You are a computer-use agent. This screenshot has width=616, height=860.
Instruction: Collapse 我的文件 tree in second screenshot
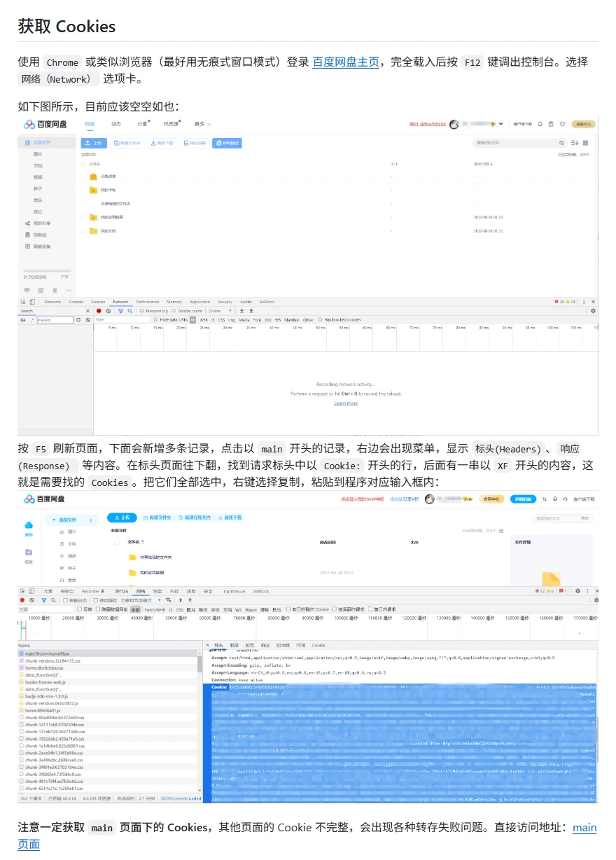click(52, 520)
